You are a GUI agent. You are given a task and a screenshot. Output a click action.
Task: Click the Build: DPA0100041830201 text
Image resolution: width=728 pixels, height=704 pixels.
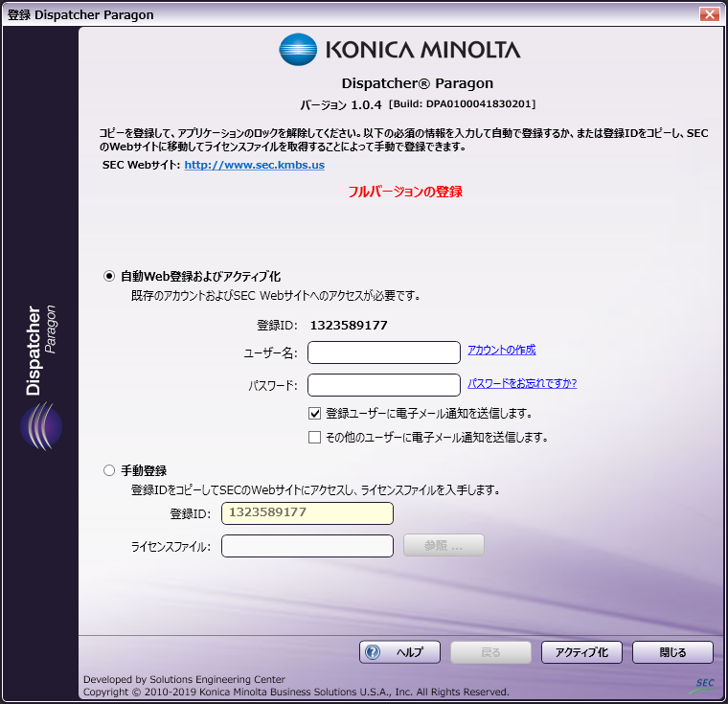pyautogui.click(x=463, y=103)
